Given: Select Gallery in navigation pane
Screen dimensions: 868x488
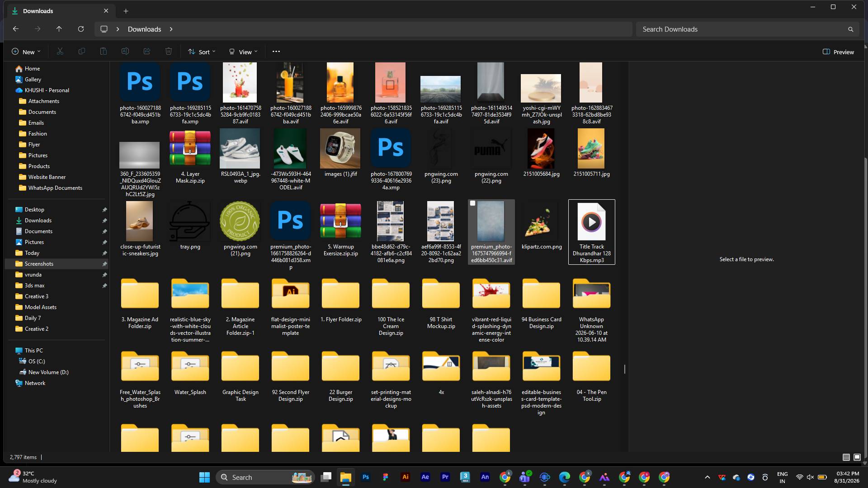Looking at the screenshot, I should tap(33, 80).
